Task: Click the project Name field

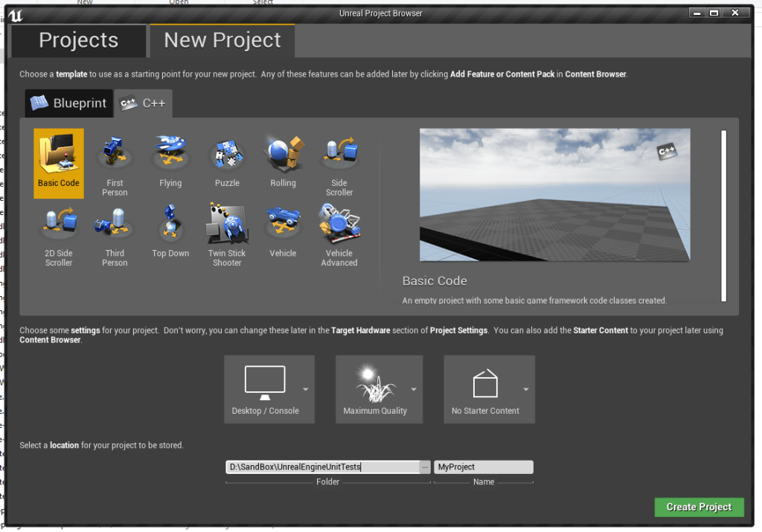Action: tap(484, 467)
